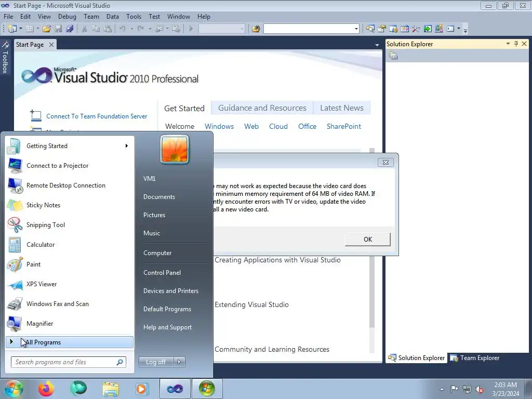Click the Search programs and files box

(68, 362)
